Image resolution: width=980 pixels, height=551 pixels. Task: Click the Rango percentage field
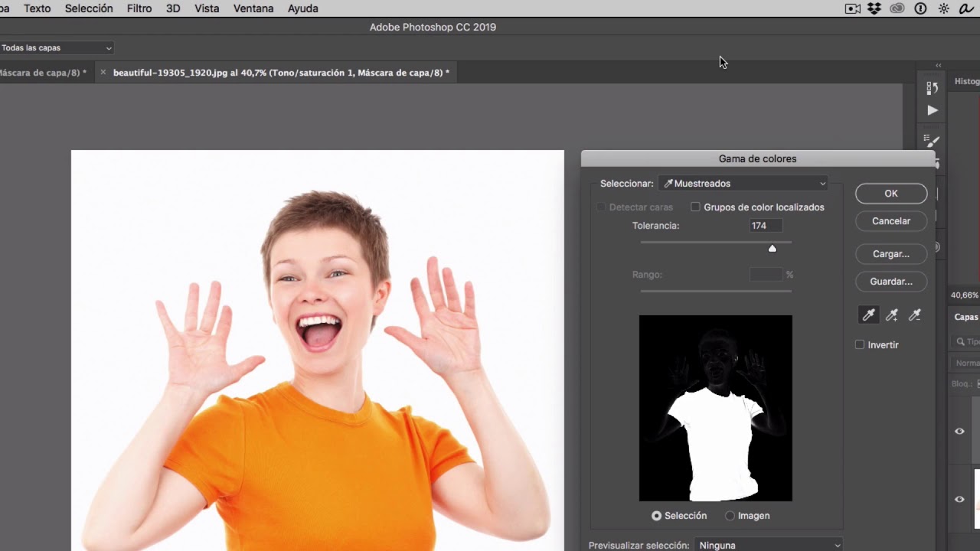point(766,275)
